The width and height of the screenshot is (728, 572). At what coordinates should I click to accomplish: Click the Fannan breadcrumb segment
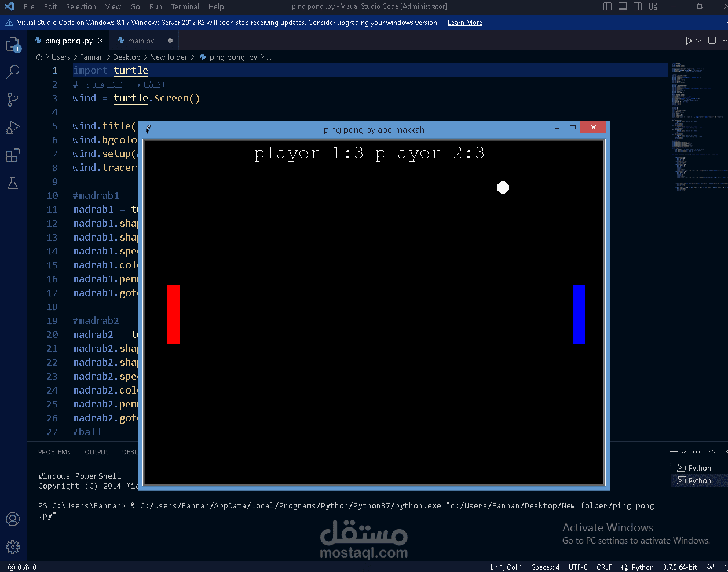click(x=92, y=57)
